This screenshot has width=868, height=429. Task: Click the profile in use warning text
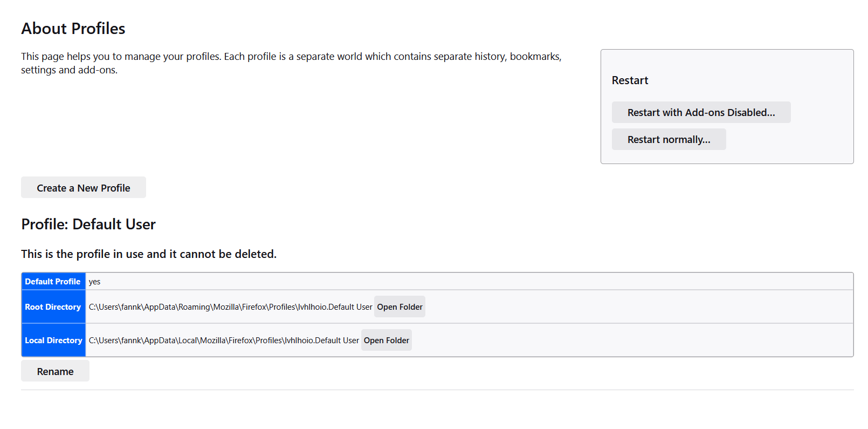[149, 254]
